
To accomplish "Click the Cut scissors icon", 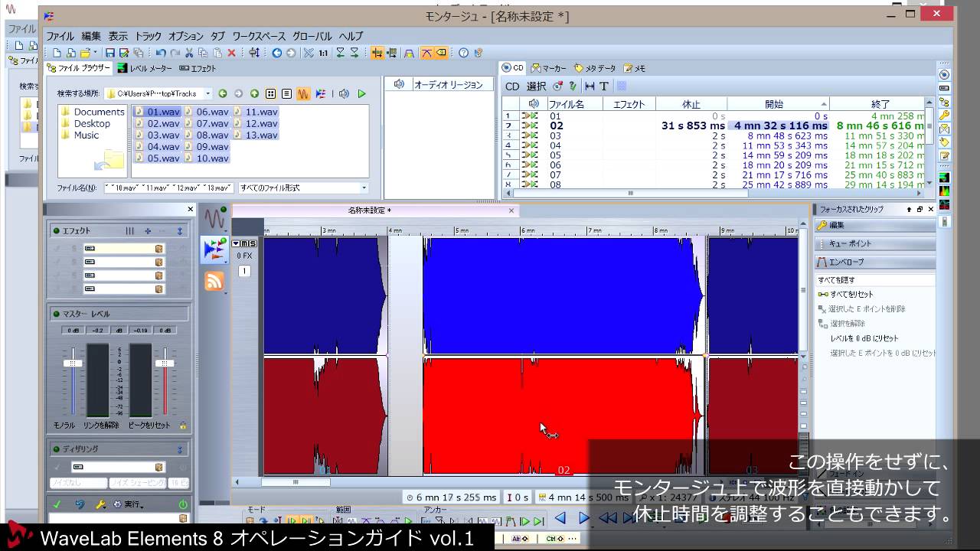I will [189, 53].
